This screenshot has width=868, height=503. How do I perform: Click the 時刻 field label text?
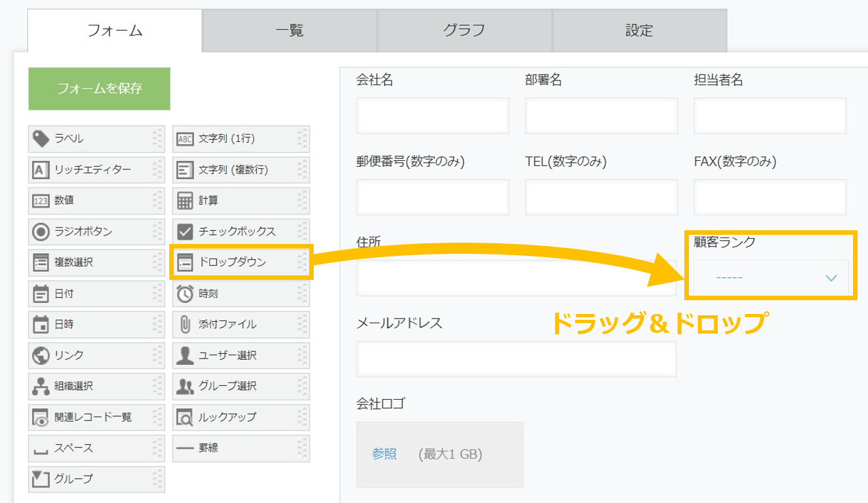(209, 294)
